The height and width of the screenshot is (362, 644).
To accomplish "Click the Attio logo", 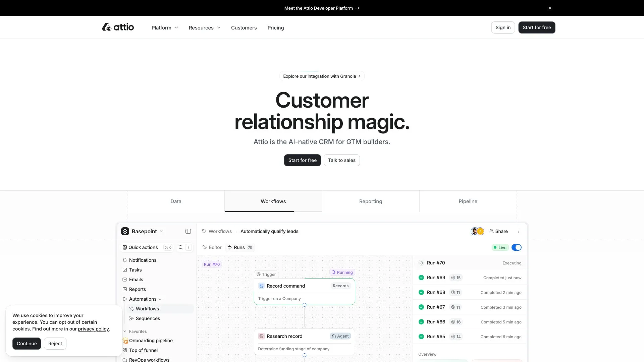I will [x=118, y=27].
